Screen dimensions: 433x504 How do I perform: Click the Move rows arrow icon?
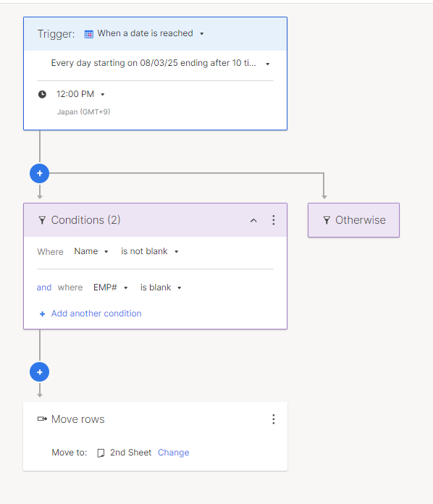[42, 419]
